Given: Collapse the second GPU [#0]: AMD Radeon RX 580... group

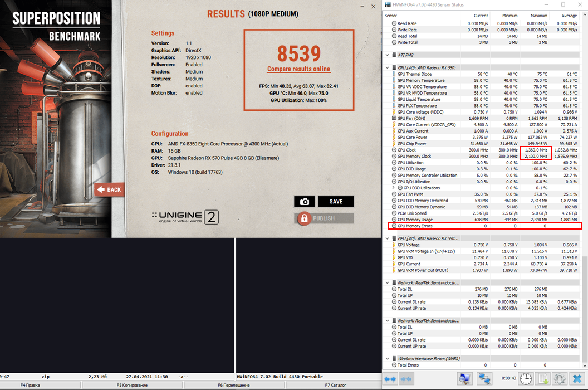Looking at the screenshot, I should point(388,238).
